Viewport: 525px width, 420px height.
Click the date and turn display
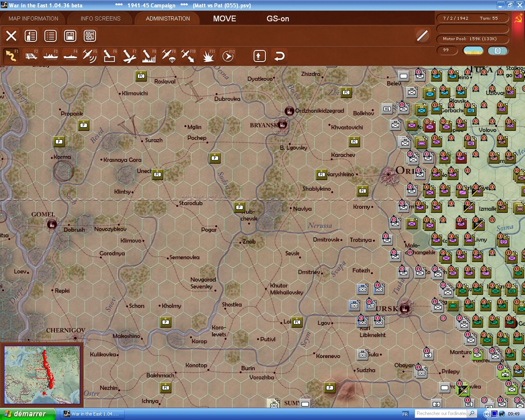(473, 18)
